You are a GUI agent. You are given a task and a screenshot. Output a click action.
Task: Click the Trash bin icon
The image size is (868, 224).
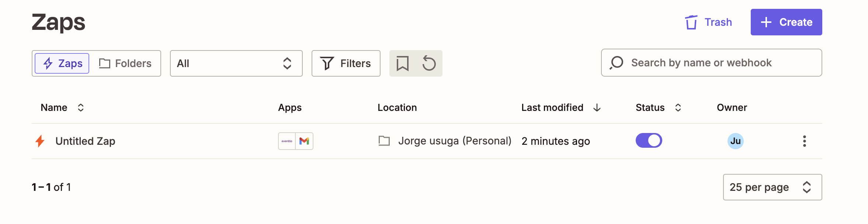click(691, 22)
